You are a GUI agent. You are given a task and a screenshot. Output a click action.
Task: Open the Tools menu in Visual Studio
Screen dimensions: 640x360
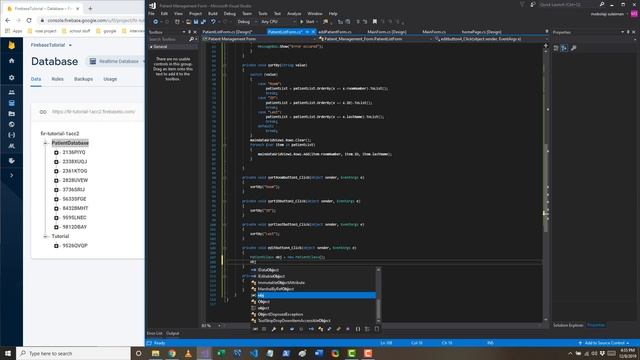tap(263, 13)
